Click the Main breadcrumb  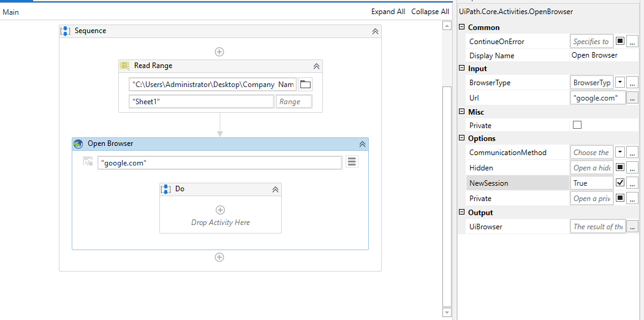[x=10, y=12]
